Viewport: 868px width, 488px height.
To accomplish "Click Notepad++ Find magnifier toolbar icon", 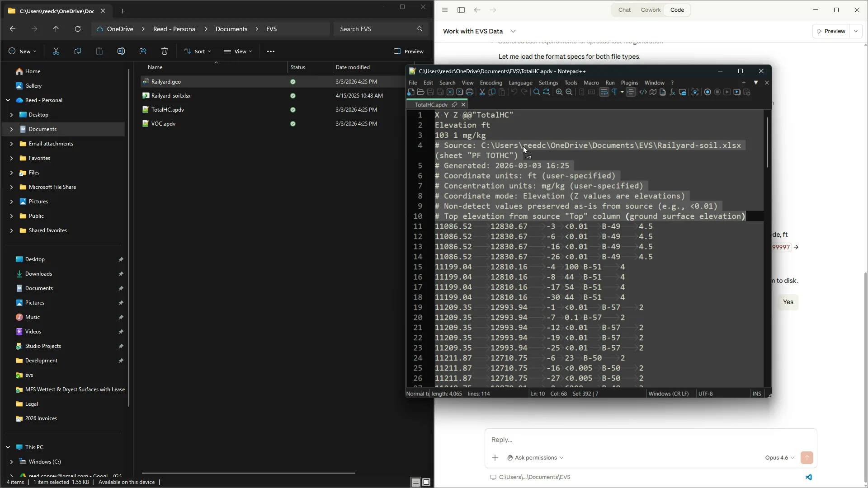I will [537, 92].
